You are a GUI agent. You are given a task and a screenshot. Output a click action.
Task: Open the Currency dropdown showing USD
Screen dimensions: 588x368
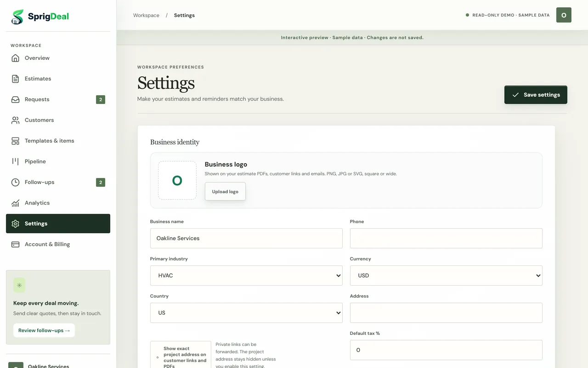446,276
